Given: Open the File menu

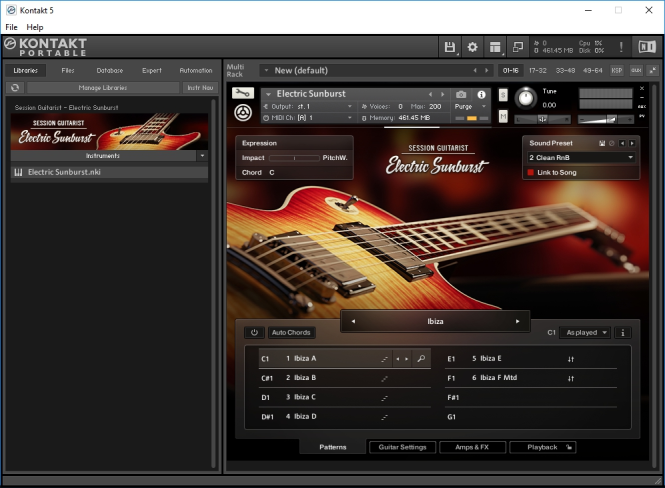Looking at the screenshot, I should coord(11,27).
